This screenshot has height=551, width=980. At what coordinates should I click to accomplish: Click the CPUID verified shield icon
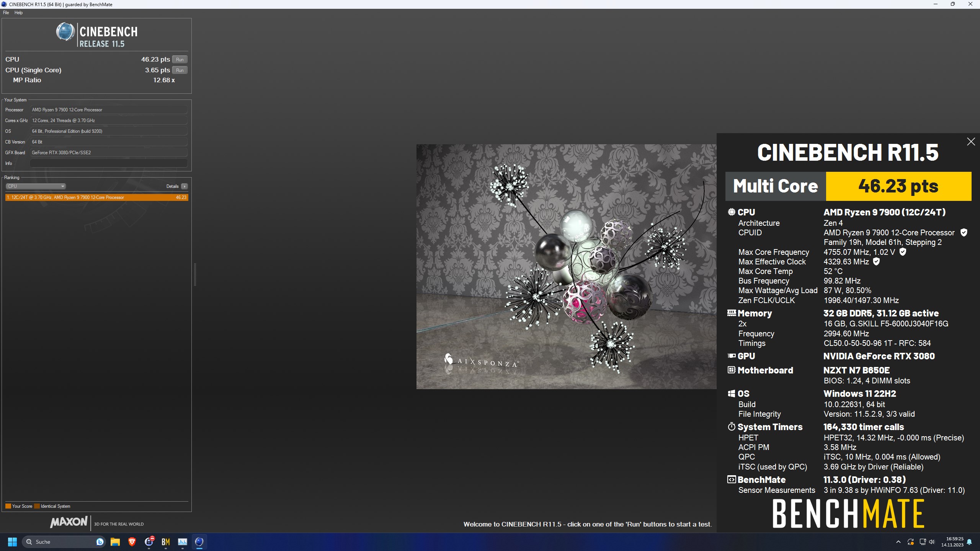pos(964,233)
